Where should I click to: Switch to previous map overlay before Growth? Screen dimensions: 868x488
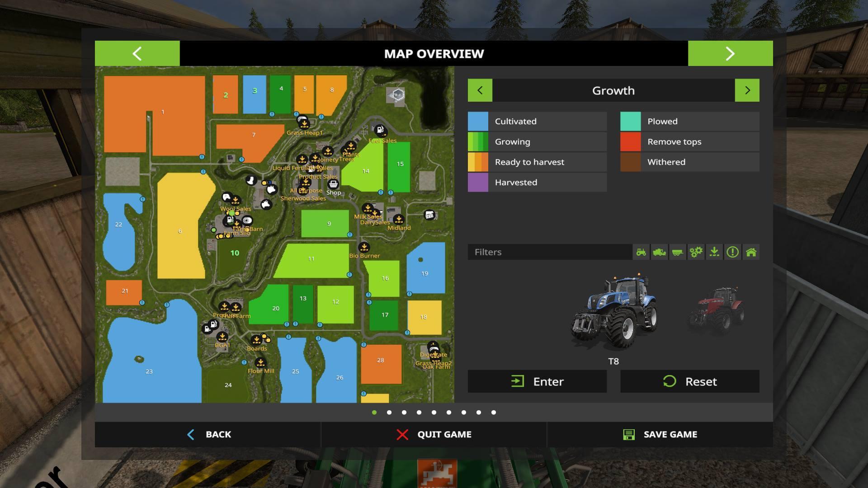click(x=480, y=90)
